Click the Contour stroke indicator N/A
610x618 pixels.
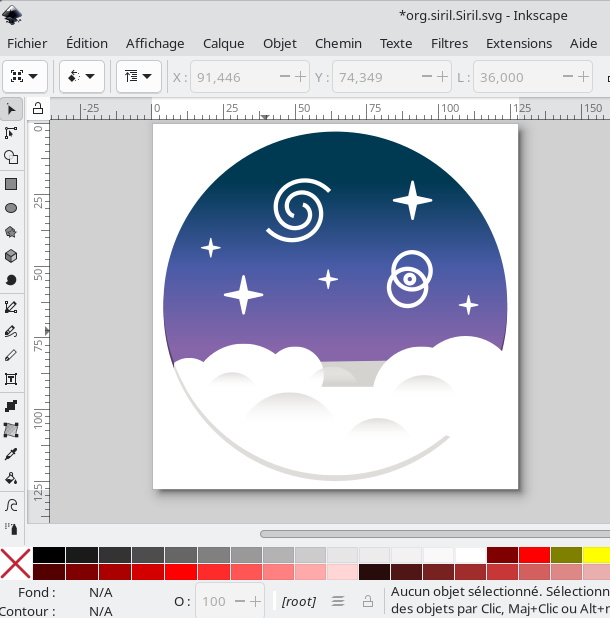coord(101,611)
